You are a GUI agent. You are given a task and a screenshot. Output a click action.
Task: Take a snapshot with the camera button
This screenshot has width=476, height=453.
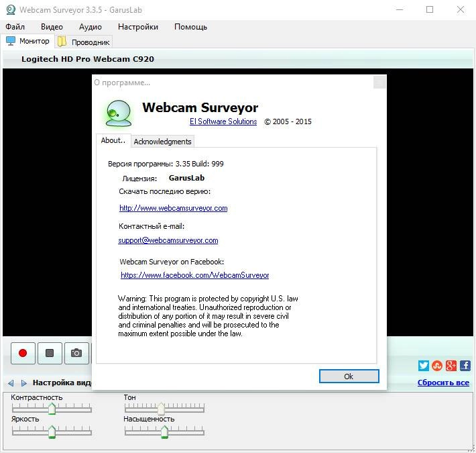click(76, 353)
